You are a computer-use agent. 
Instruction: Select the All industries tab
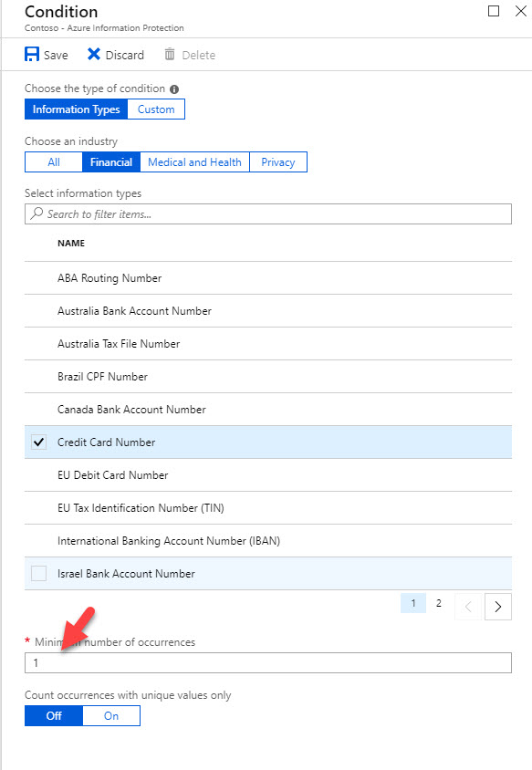tap(53, 161)
